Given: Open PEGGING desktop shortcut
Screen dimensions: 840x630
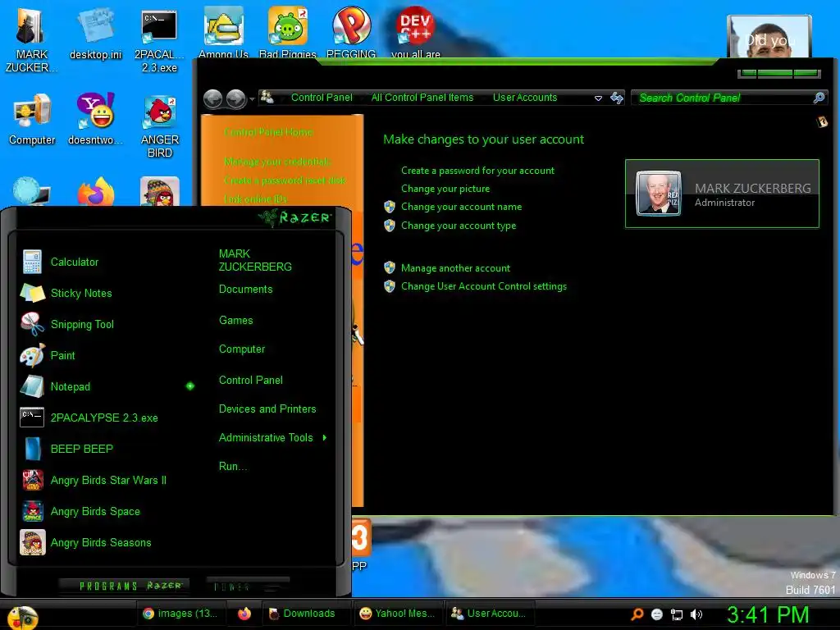Looking at the screenshot, I should coord(351,32).
